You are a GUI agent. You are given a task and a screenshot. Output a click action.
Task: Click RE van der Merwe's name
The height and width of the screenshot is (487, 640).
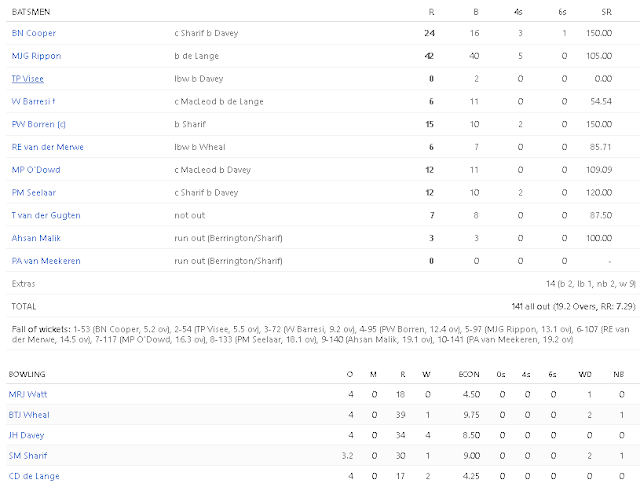coord(47,147)
